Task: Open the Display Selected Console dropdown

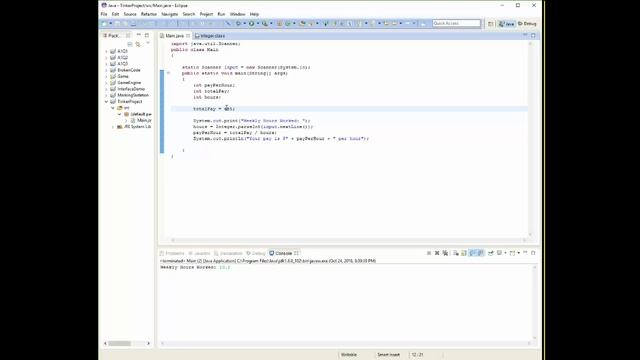Action: pos(505,253)
